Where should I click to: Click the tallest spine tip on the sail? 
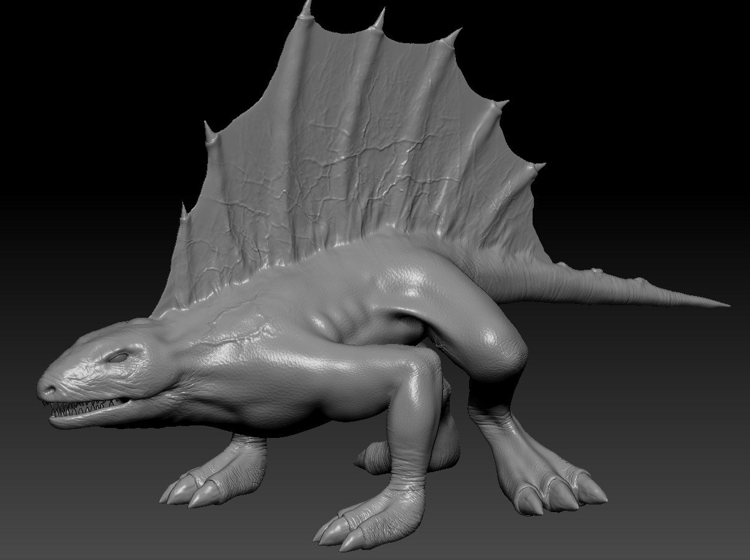[x=306, y=6]
